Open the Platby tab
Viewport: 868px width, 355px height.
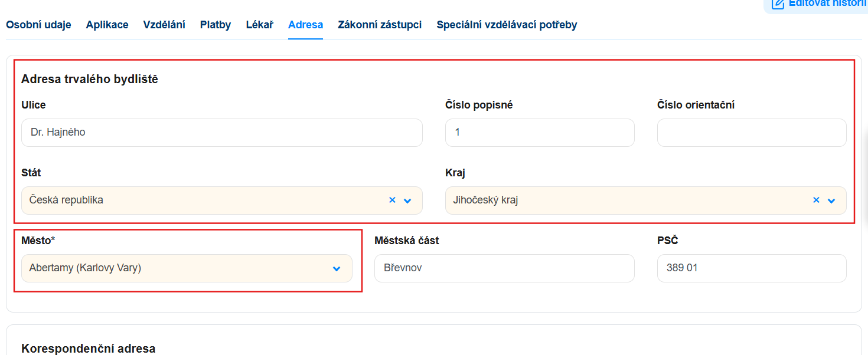pyautogui.click(x=216, y=25)
